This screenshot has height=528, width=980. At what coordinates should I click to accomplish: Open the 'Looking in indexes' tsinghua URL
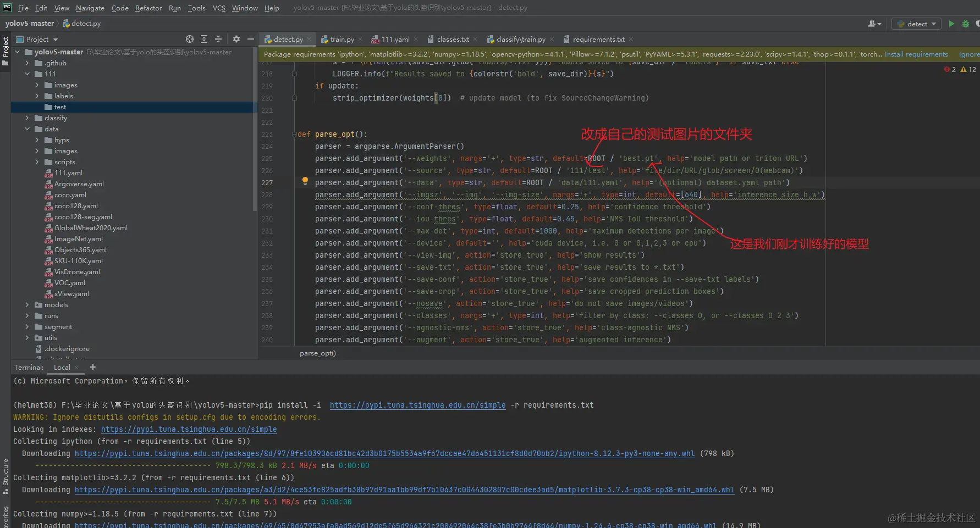pos(189,430)
